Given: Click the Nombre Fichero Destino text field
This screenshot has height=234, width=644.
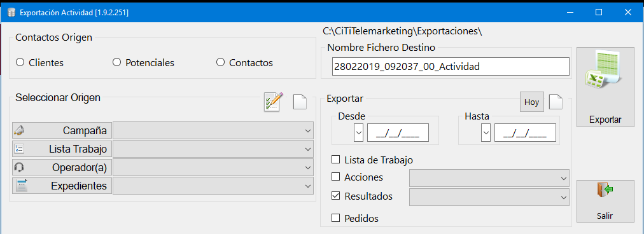Looking at the screenshot, I should coord(451,67).
